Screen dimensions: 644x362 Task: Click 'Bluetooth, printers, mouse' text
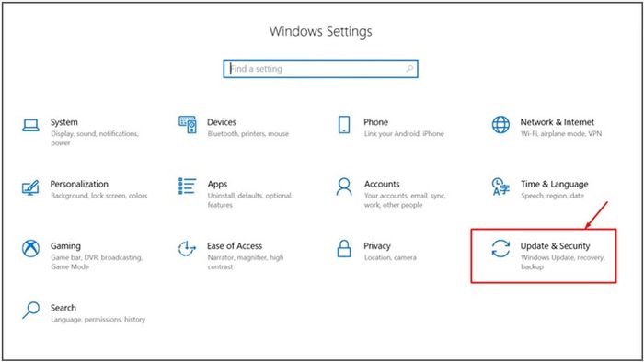(248, 133)
